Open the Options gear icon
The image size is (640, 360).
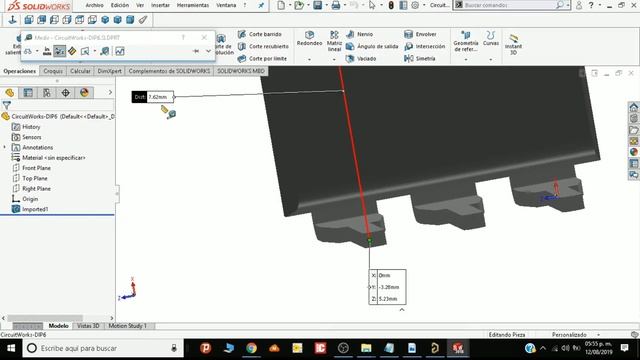[x=415, y=5]
